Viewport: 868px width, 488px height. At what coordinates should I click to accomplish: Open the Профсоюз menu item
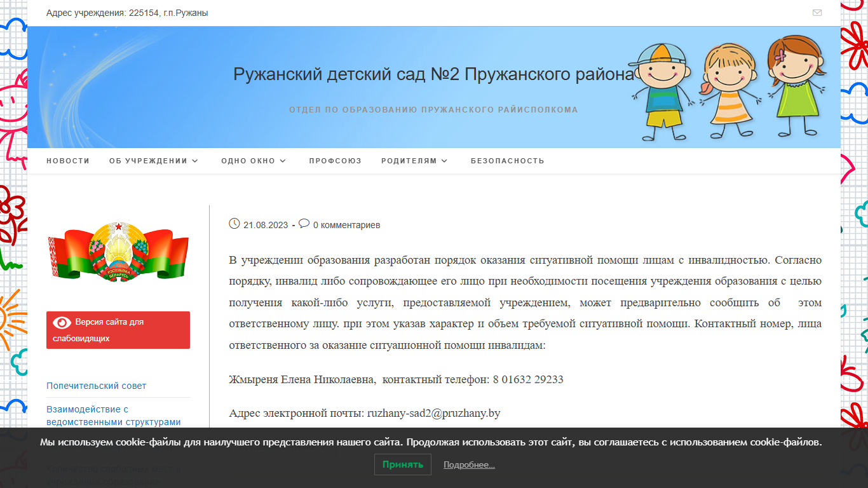pyautogui.click(x=336, y=161)
